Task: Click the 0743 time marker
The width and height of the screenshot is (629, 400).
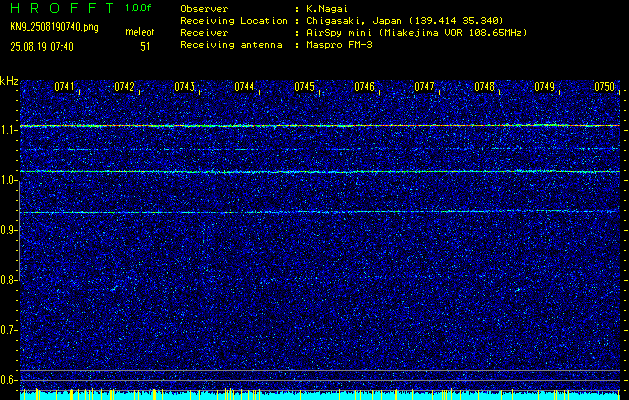Action: (x=184, y=87)
